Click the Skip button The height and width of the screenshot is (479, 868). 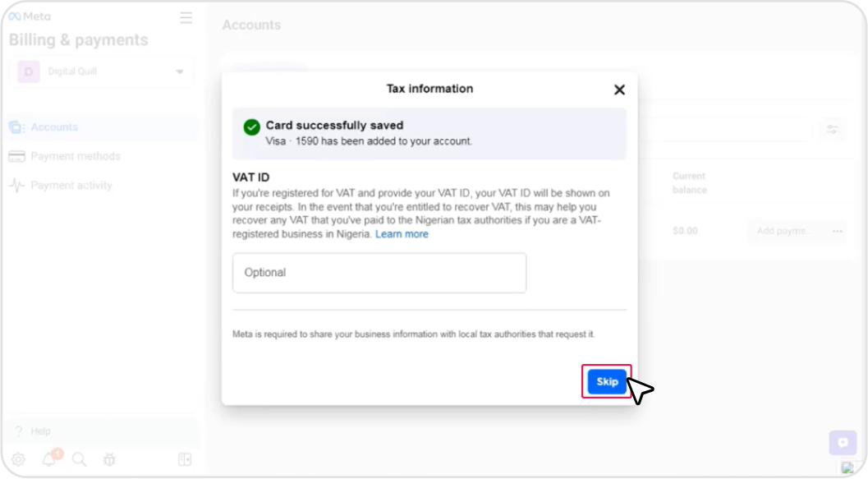click(607, 382)
